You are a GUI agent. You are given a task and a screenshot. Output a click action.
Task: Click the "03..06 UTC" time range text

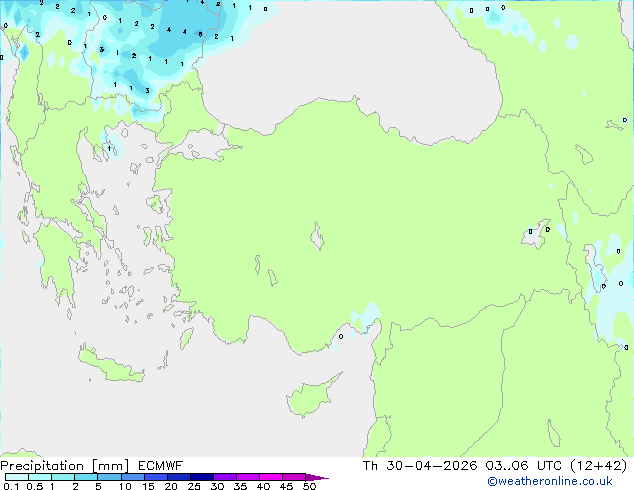click(x=524, y=466)
